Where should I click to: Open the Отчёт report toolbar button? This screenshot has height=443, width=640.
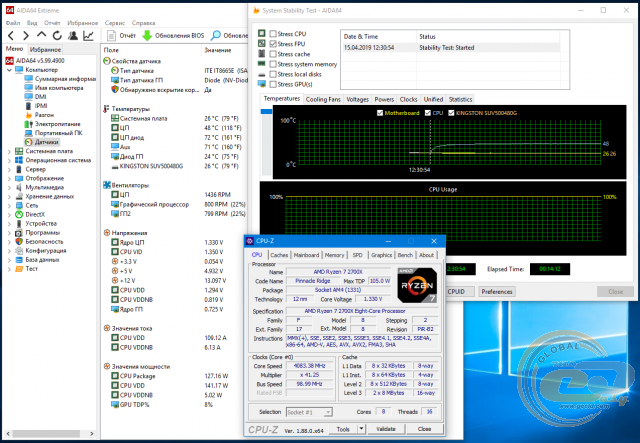pos(121,36)
